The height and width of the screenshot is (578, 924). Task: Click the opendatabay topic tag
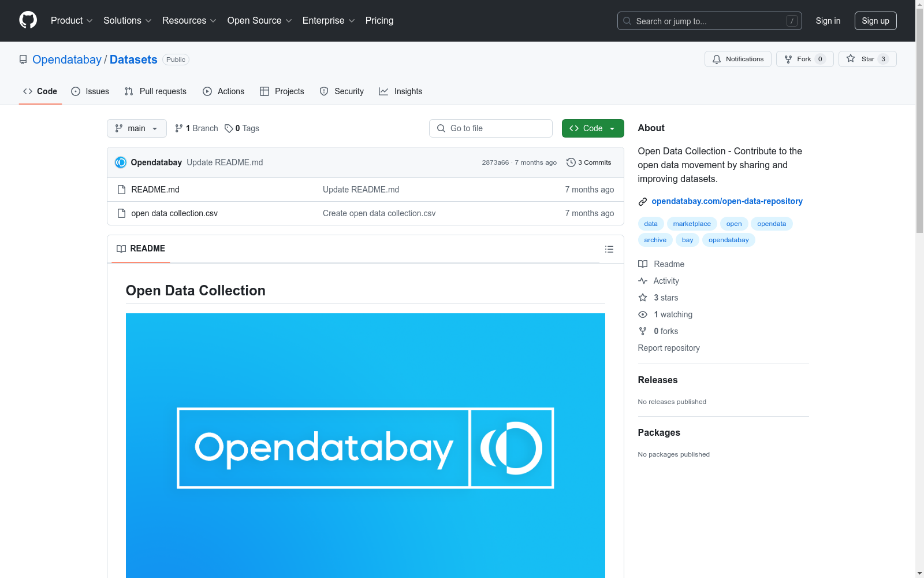point(729,240)
